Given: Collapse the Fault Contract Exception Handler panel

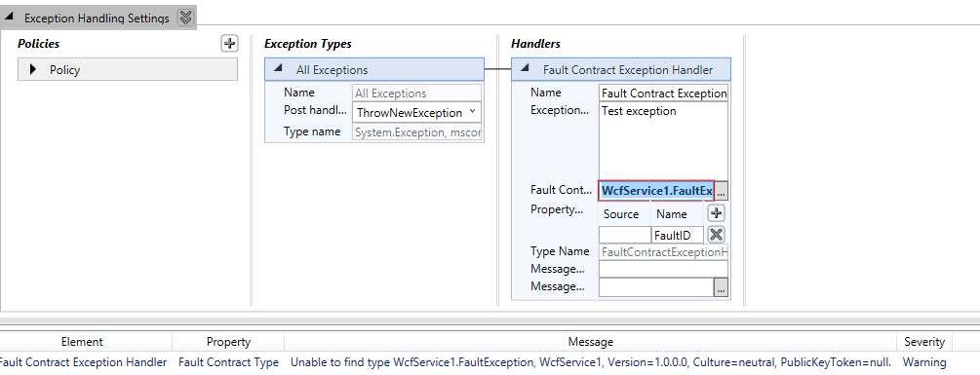Looking at the screenshot, I should click(x=526, y=69).
